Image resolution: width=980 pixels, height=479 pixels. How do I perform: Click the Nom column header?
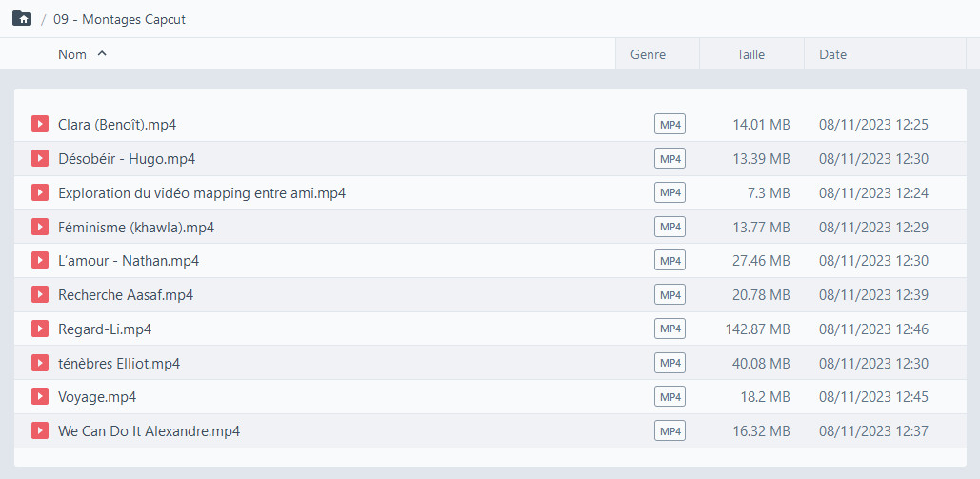tap(72, 54)
